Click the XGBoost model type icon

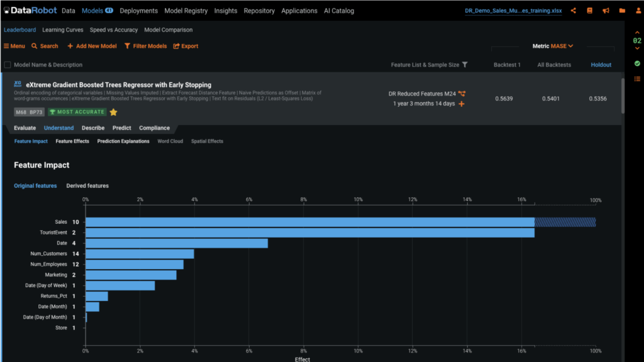pos(18,84)
